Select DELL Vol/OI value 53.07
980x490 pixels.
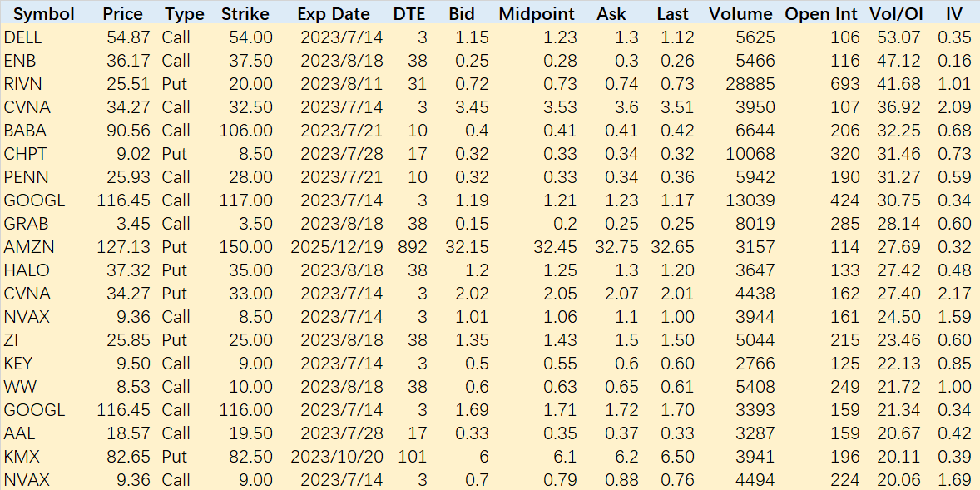898,37
